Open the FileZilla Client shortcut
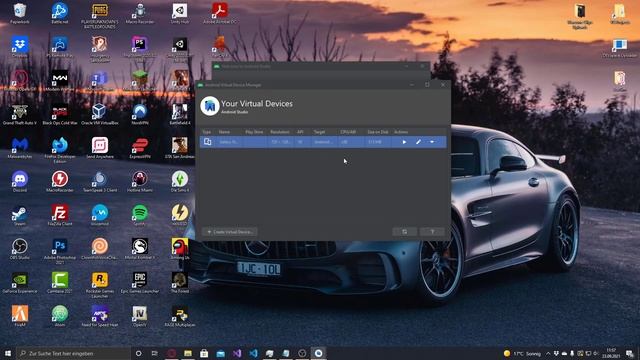 point(60,216)
